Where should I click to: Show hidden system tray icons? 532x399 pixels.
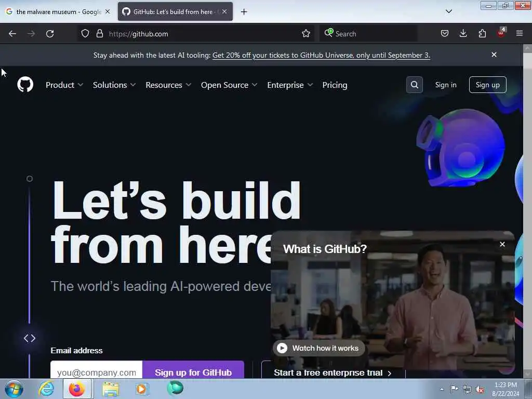click(442, 389)
